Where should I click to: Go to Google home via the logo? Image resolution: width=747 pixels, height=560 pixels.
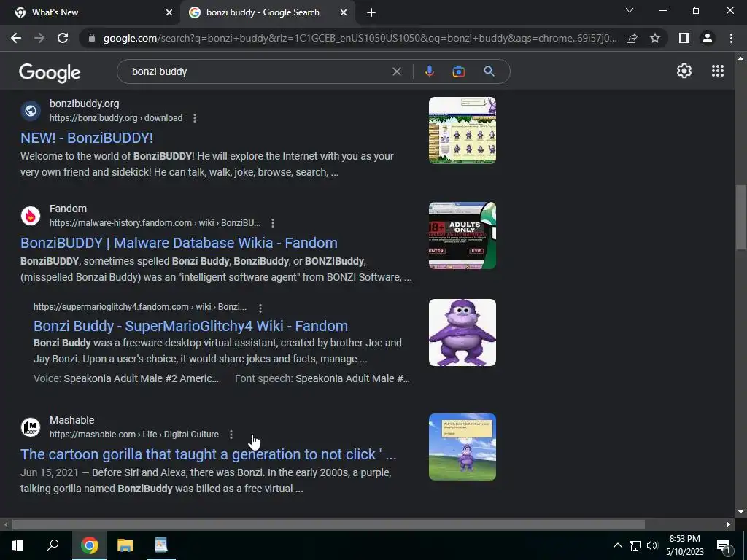pyautogui.click(x=50, y=73)
